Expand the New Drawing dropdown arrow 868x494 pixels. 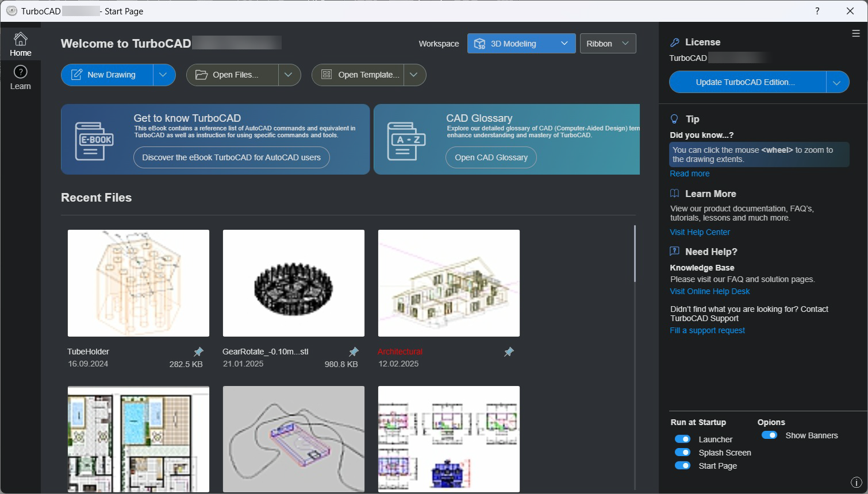point(164,75)
